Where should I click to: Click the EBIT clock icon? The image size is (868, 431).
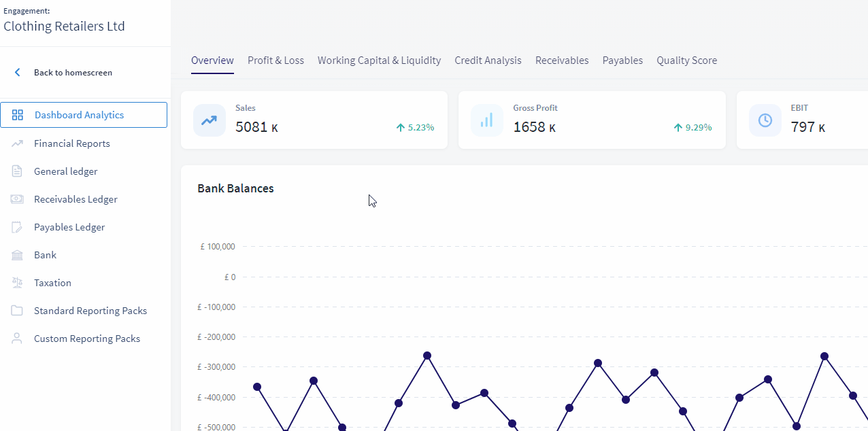pos(765,120)
